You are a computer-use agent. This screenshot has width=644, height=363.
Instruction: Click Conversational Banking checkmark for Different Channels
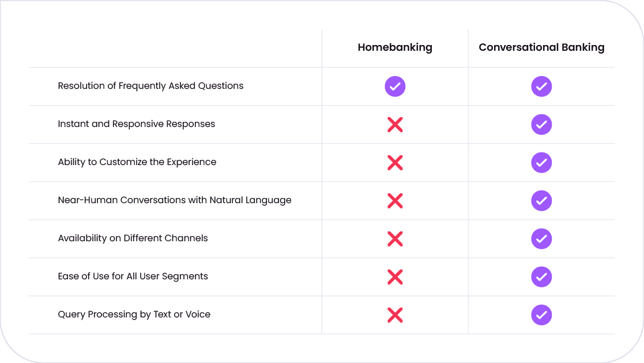[x=541, y=239]
